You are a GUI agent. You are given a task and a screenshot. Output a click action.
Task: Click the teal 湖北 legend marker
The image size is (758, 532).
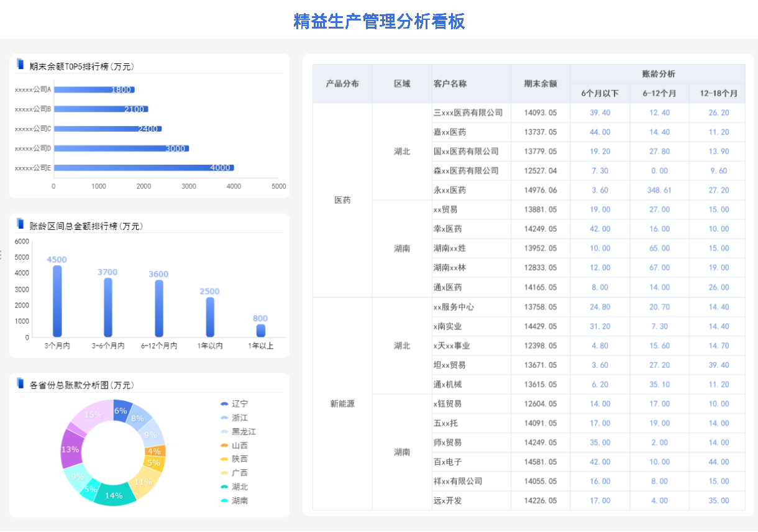[224, 487]
